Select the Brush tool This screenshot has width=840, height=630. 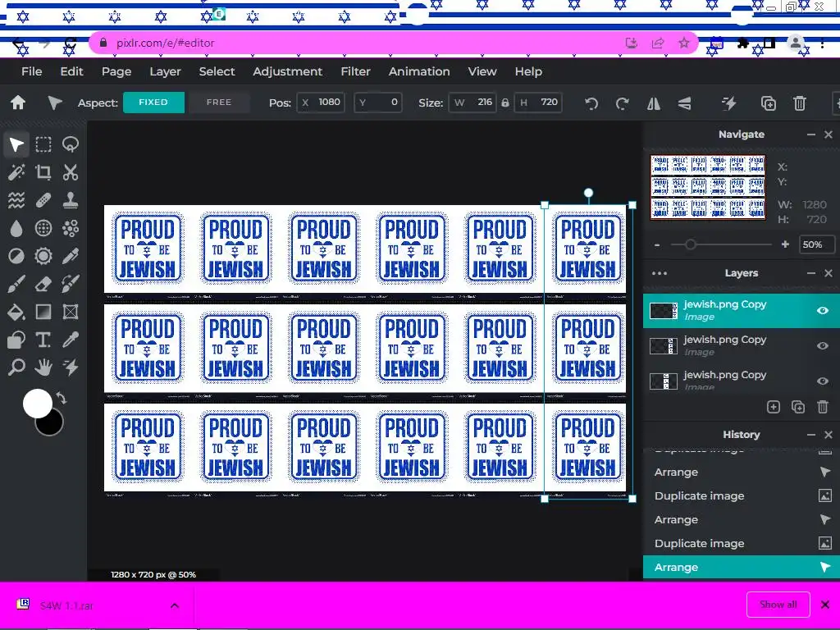tap(16, 284)
